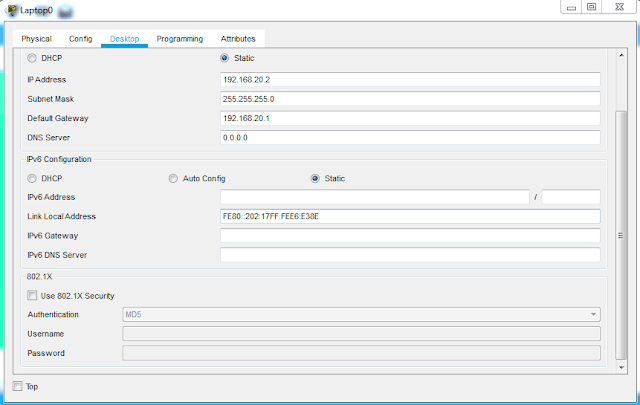Click the vertical scrollbar thumb
The image size is (640, 405).
[x=621, y=236]
